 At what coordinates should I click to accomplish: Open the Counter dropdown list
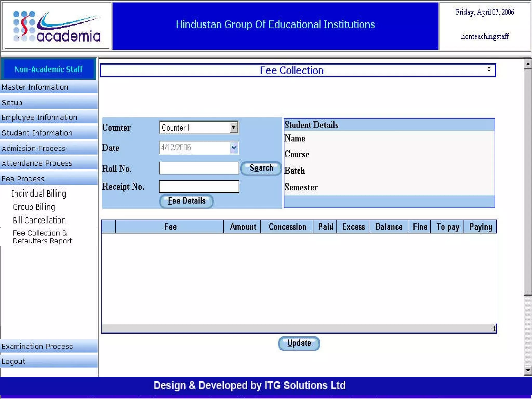tap(234, 128)
